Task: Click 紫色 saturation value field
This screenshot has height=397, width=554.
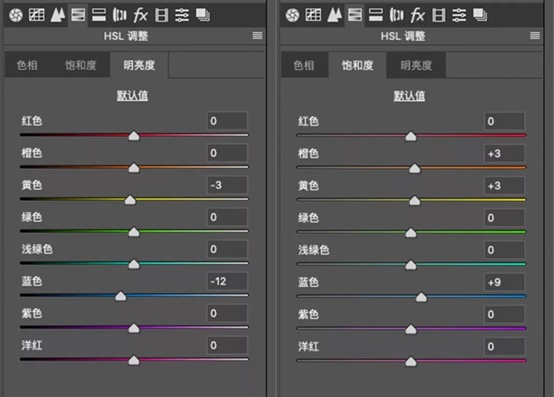Action: pyautogui.click(x=504, y=314)
